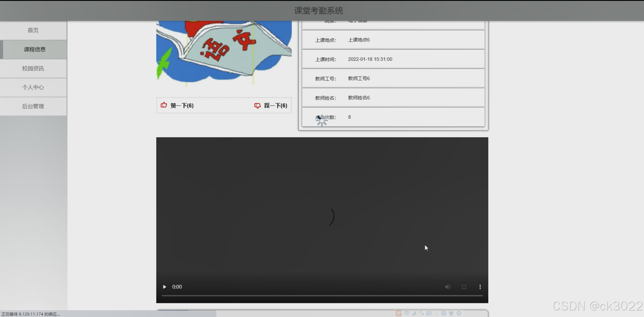The height and width of the screenshot is (317, 644).
Task: Click the thumbs-down 踩一下 icon
Action: tap(257, 105)
